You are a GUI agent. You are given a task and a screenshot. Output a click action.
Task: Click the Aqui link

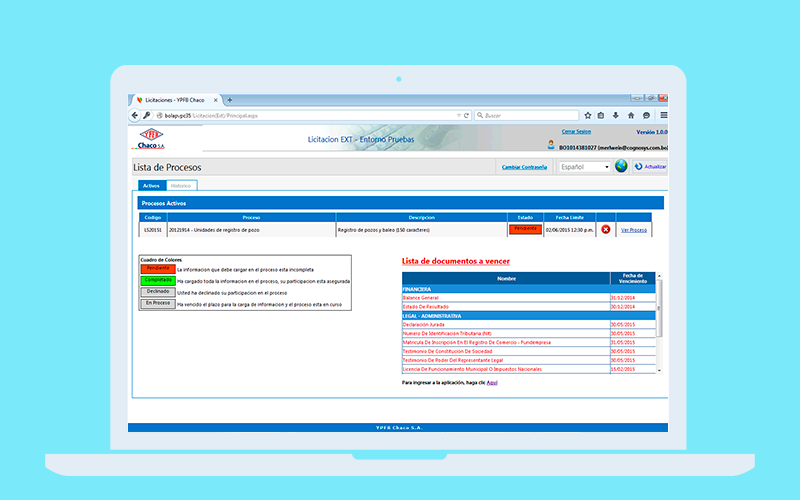[x=492, y=383]
